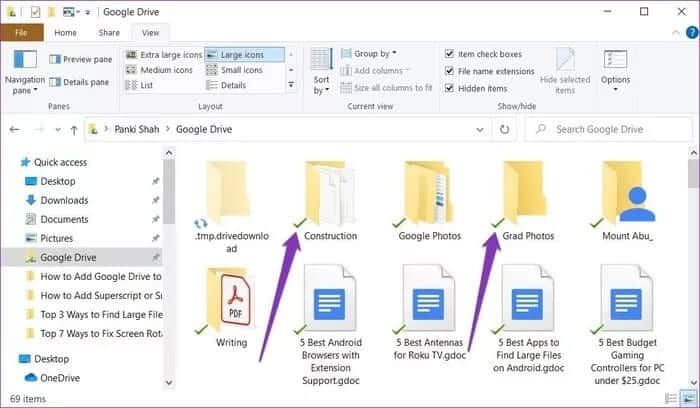The height and width of the screenshot is (408, 700).
Task: Open Customize Quick Access Toolbar dropdown
Action: [x=88, y=12]
